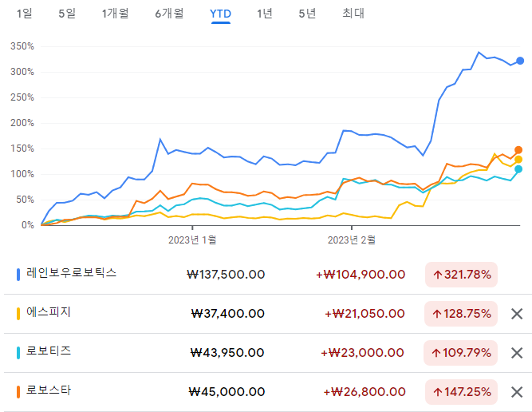Click the +₩23,000.00 change value
532x412 pixels.
(x=362, y=353)
